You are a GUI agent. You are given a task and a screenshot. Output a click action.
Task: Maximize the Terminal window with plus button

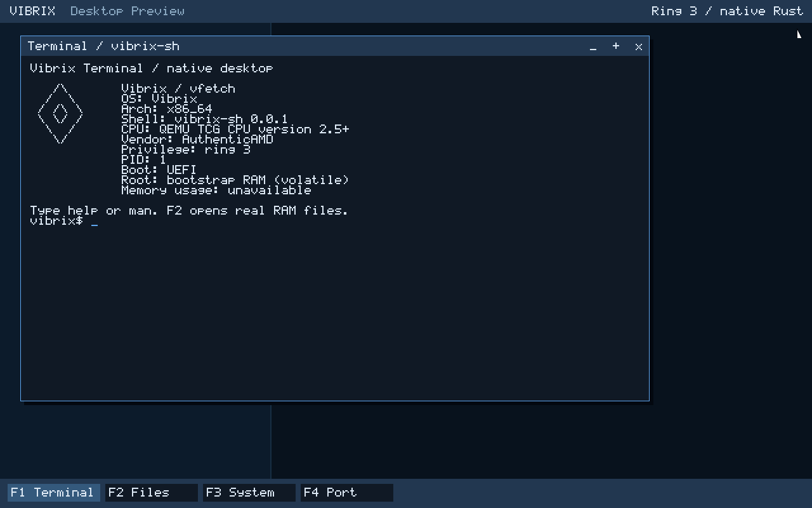click(616, 46)
